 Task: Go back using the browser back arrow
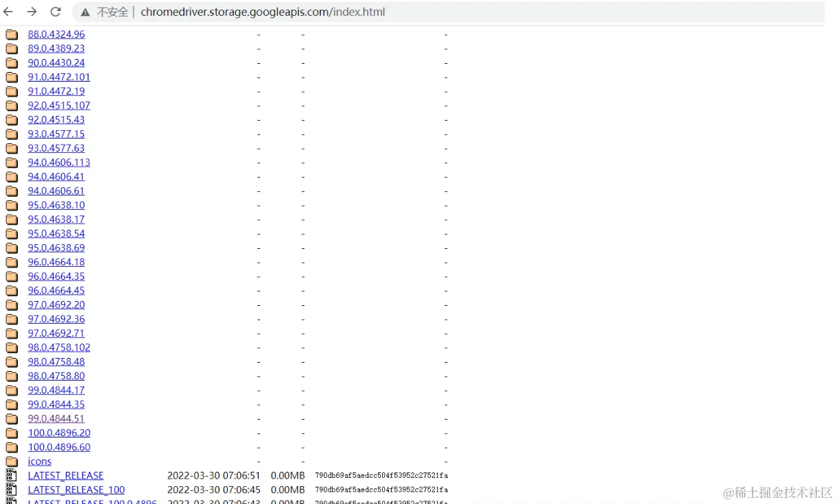(x=9, y=12)
